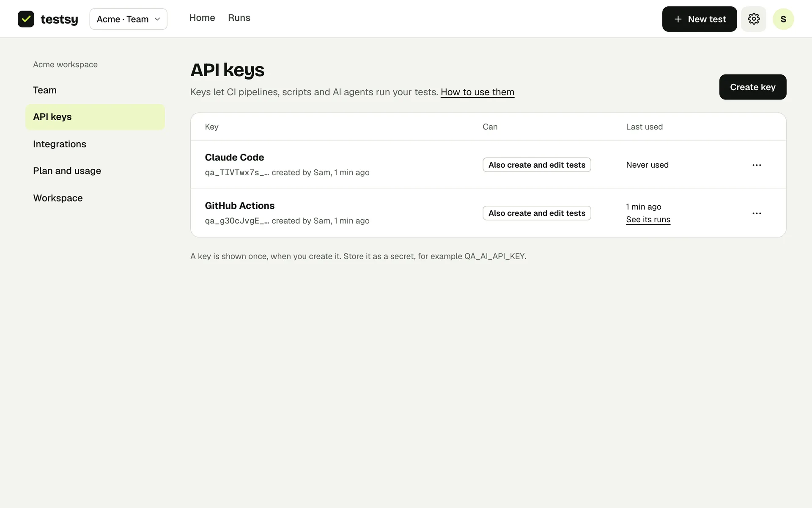The height and width of the screenshot is (508, 812).
Task: Open Workspace settings section
Action: (95, 198)
